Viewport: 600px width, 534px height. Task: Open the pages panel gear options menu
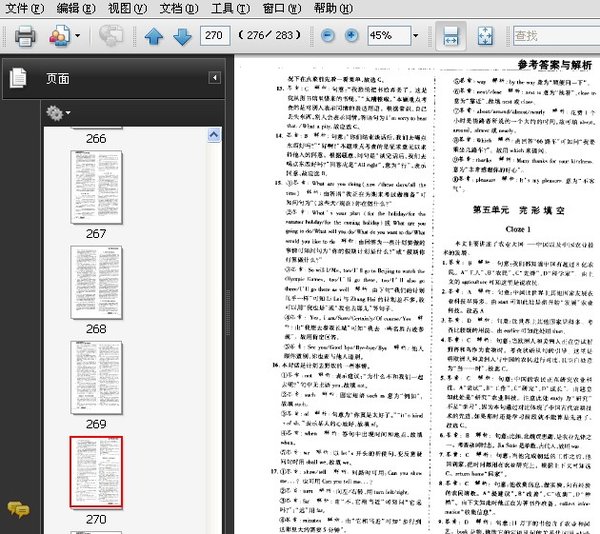pos(58,113)
